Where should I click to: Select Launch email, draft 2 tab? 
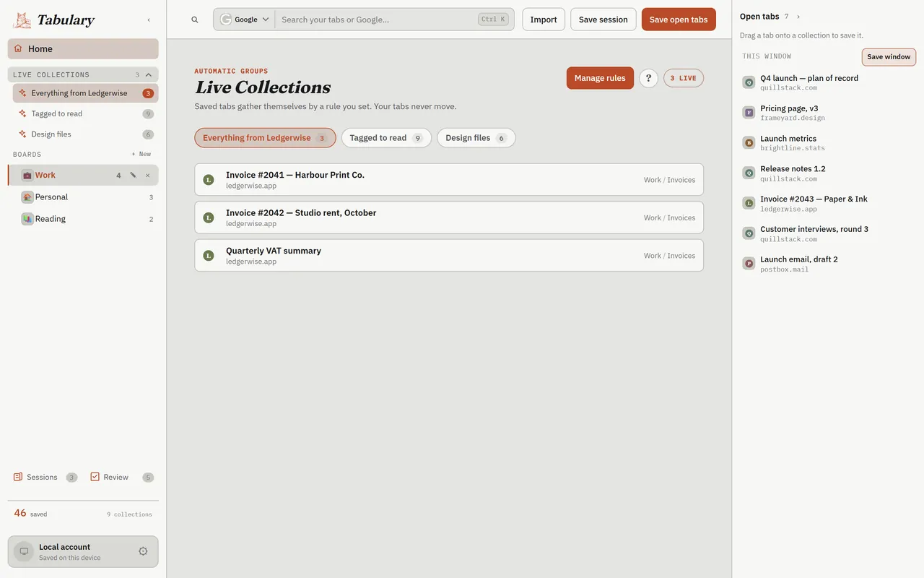tap(828, 264)
